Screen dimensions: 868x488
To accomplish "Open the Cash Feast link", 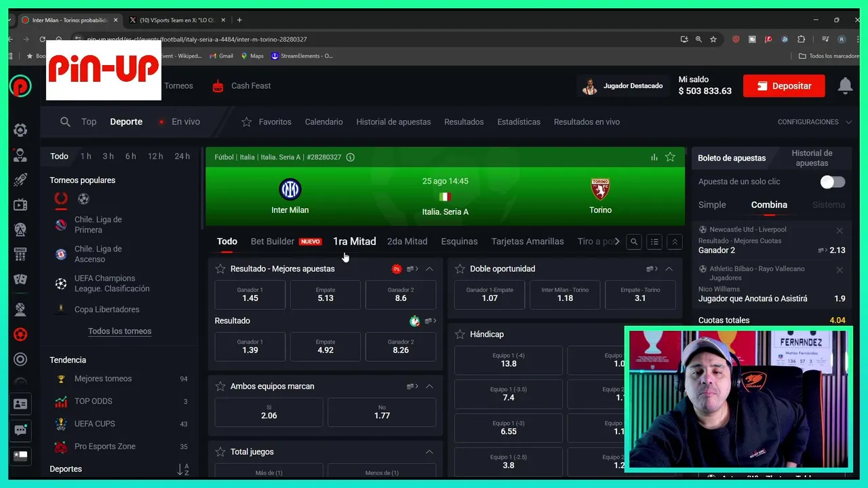I will 241,86.
